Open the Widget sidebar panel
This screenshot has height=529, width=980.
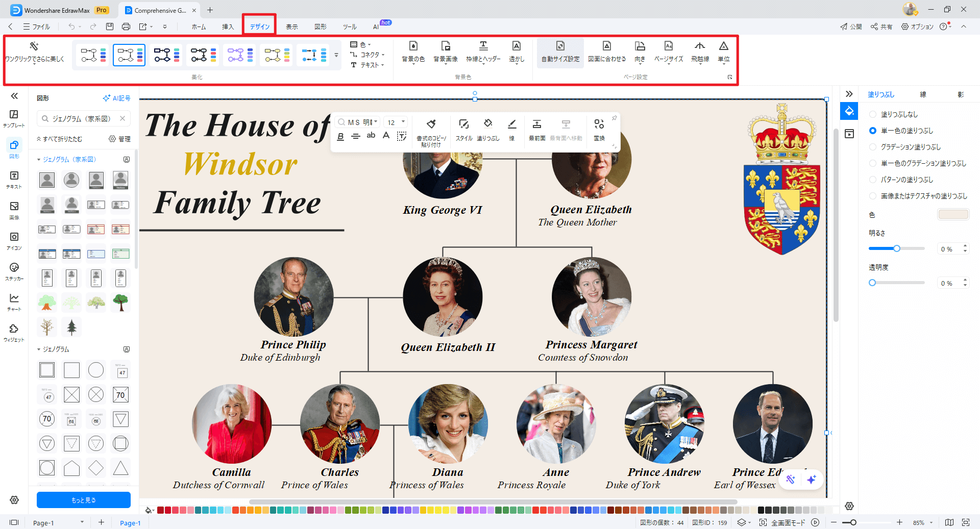coord(14,333)
